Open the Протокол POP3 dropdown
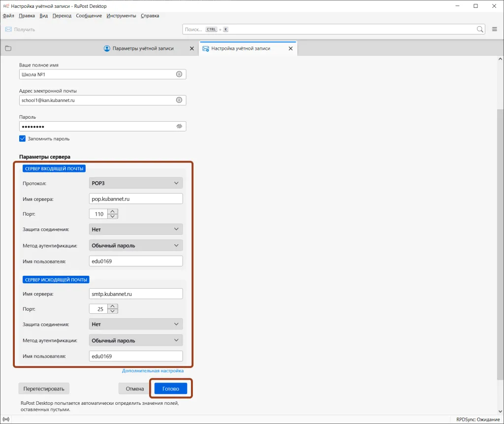Viewport: 504px width, 424px height. click(136, 183)
